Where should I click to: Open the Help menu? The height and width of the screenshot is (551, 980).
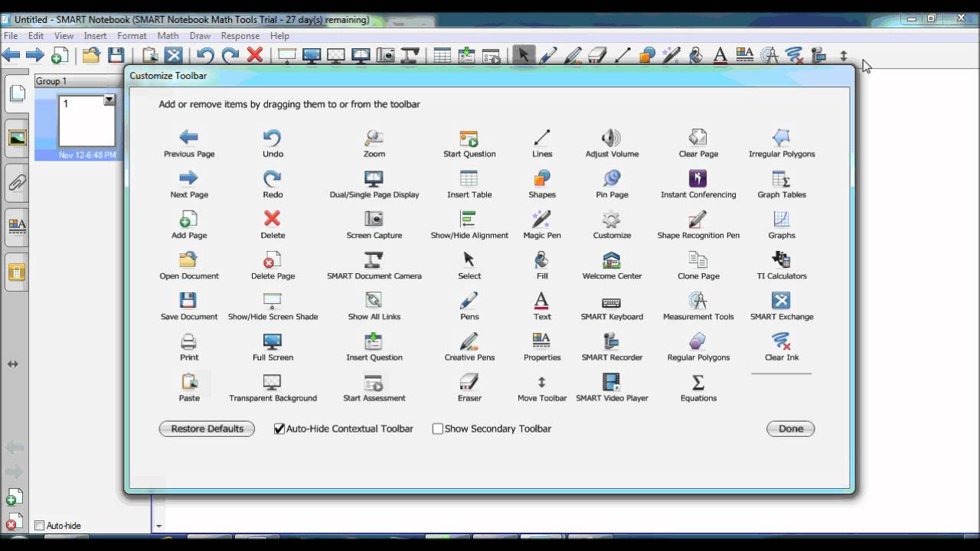point(279,35)
